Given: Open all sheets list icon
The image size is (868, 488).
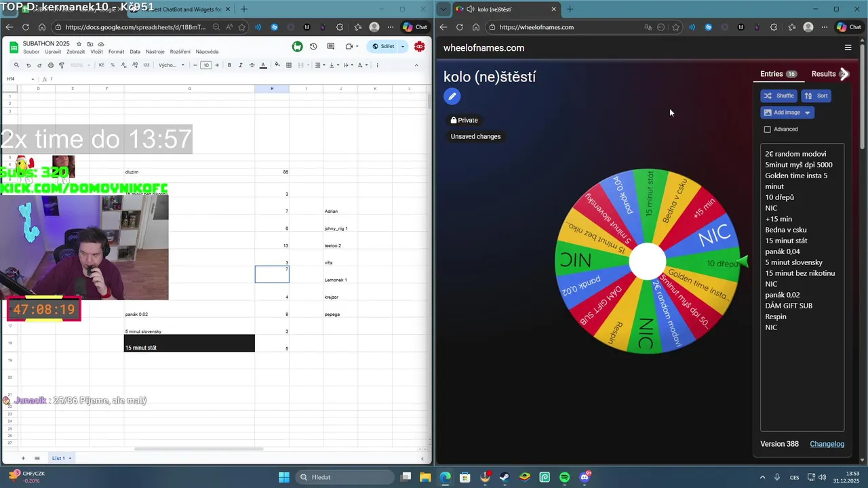Looking at the screenshot, I should coord(37,458).
